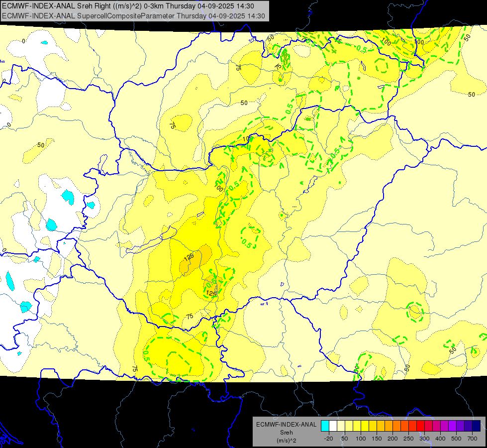
Task: Click the '-20' legend tick label
Action: [329, 439]
